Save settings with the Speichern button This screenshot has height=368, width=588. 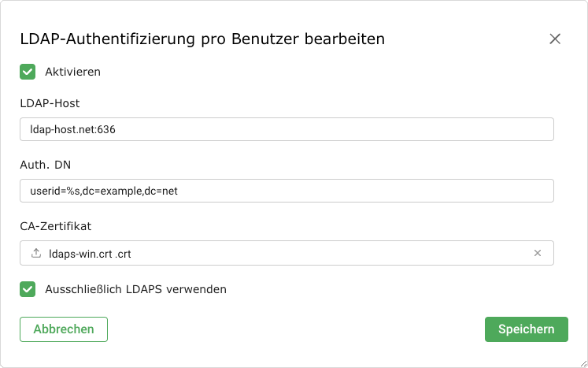(526, 329)
